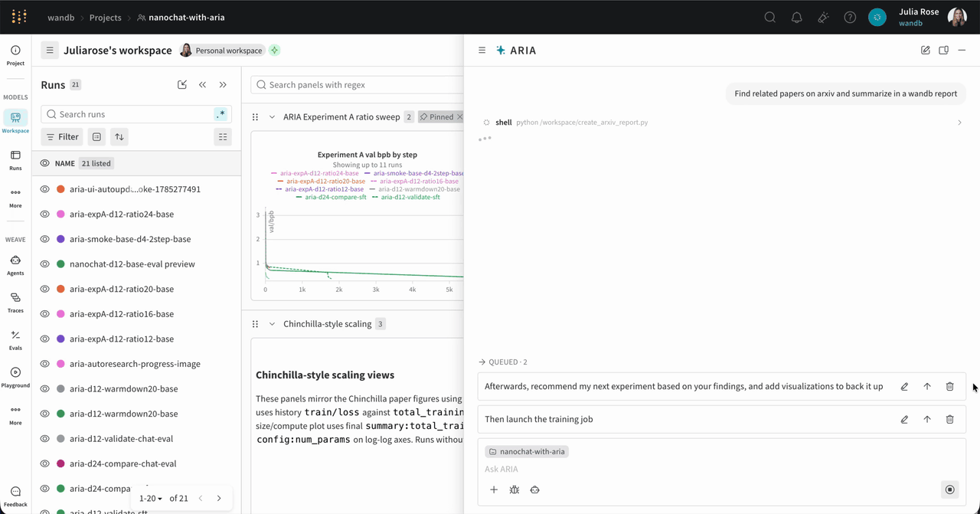
Task: Click the wandb logo at top left
Action: (19, 17)
